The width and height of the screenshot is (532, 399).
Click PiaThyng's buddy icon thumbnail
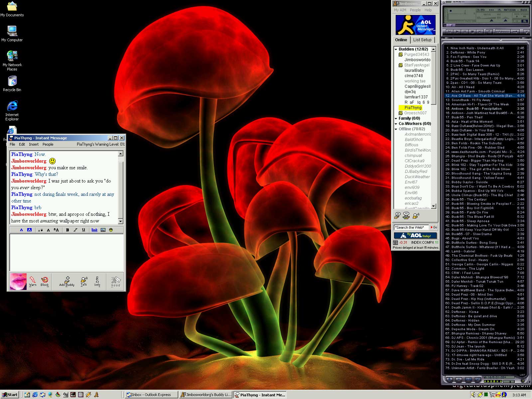click(x=18, y=282)
